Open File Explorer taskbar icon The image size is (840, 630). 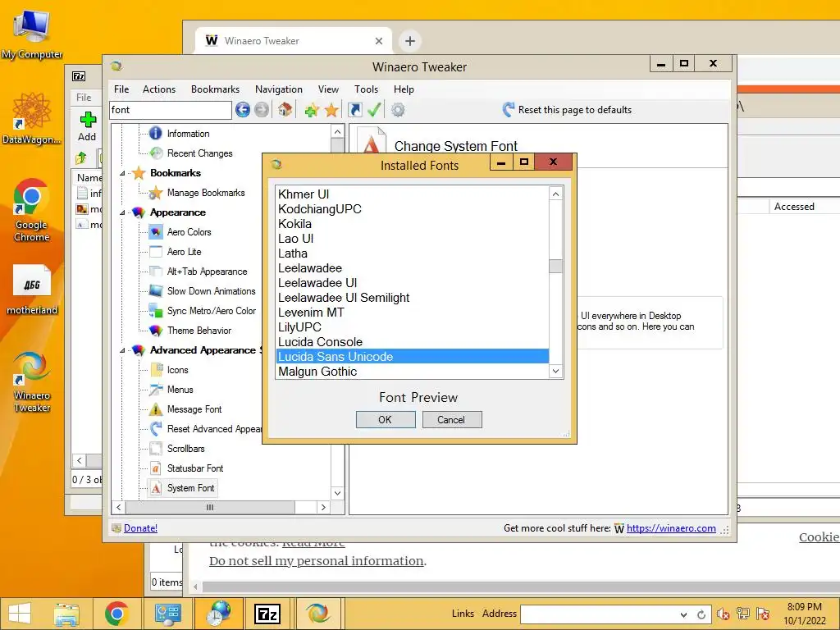coord(66,614)
